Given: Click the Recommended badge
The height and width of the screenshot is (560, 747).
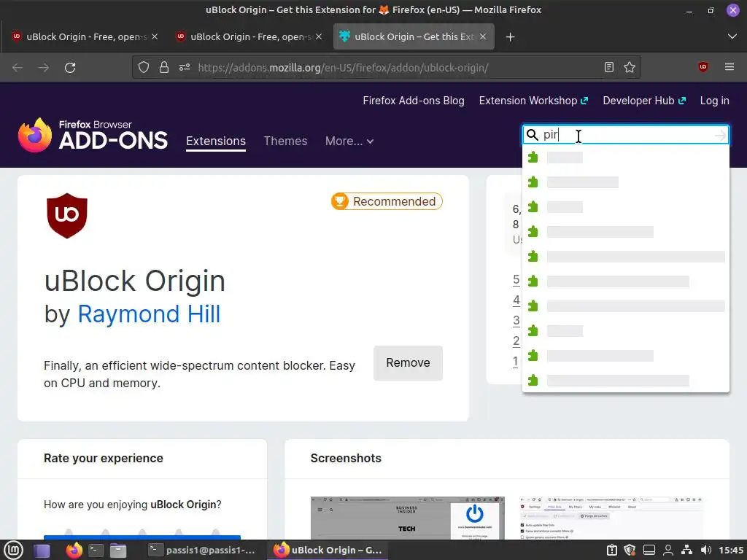Looking at the screenshot, I should click(x=387, y=201).
